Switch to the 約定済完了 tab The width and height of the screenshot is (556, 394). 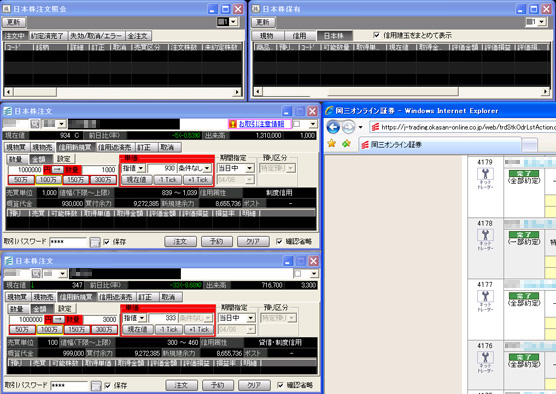(x=48, y=36)
